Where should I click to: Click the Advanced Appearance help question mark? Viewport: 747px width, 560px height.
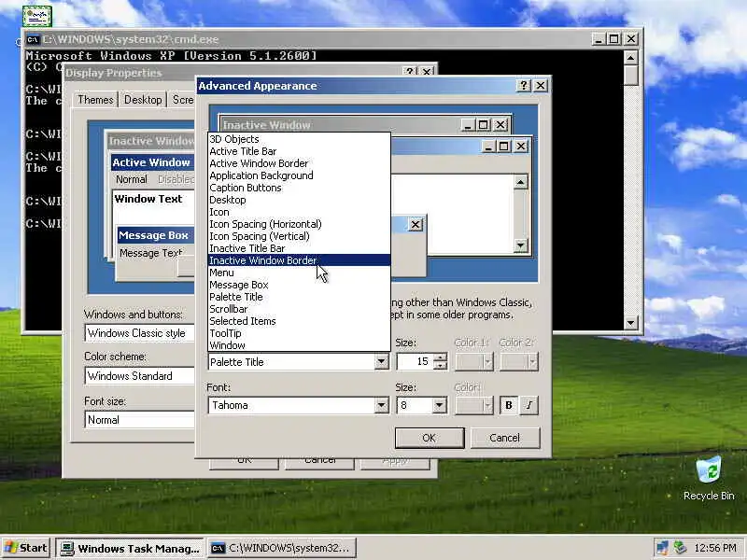(x=524, y=86)
